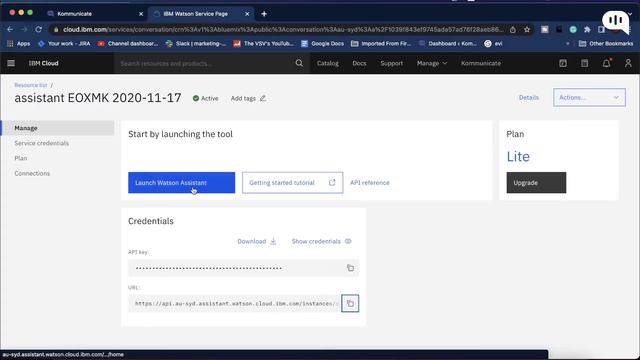Select Service credentials in the sidebar
This screenshot has height=360, width=640.
42,143
